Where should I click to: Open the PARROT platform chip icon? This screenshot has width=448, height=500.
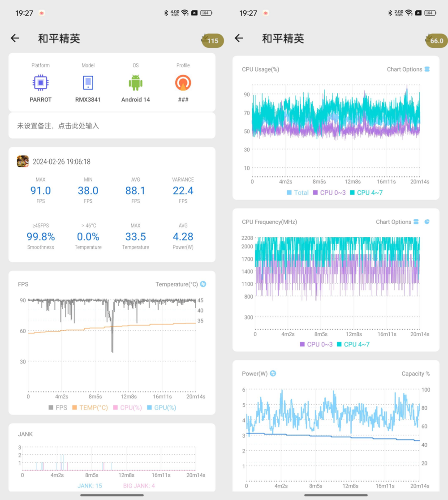coord(40,83)
